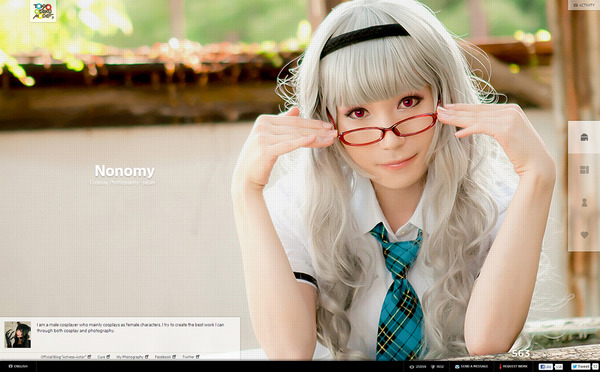Click the Tweet button

(x=580, y=367)
